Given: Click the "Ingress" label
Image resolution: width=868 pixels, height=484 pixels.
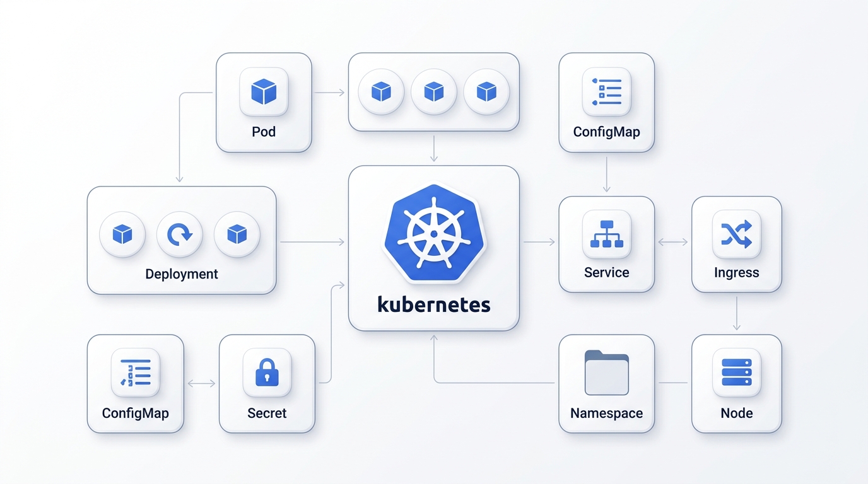Looking at the screenshot, I should point(736,274).
